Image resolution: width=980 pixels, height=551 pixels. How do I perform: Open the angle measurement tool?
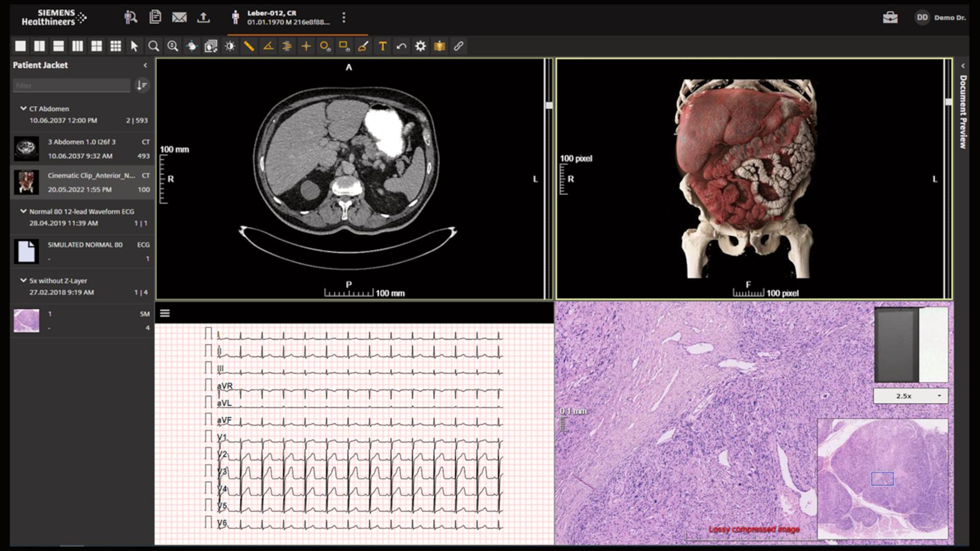268,46
